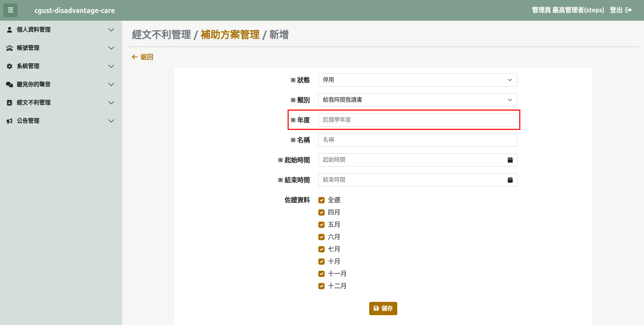Image resolution: width=644 pixels, height=325 pixels.
Task: Uncheck the 十二月 checkbox
Action: (x=321, y=286)
